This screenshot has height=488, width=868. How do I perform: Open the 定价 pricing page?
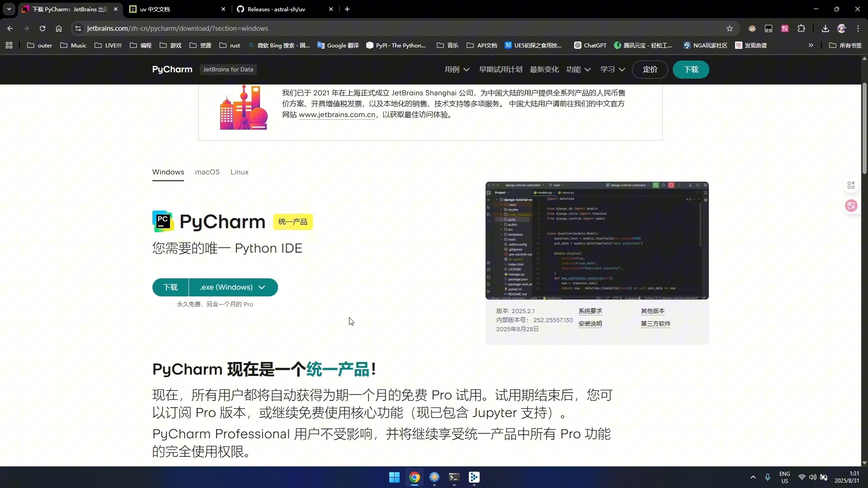pyautogui.click(x=650, y=69)
